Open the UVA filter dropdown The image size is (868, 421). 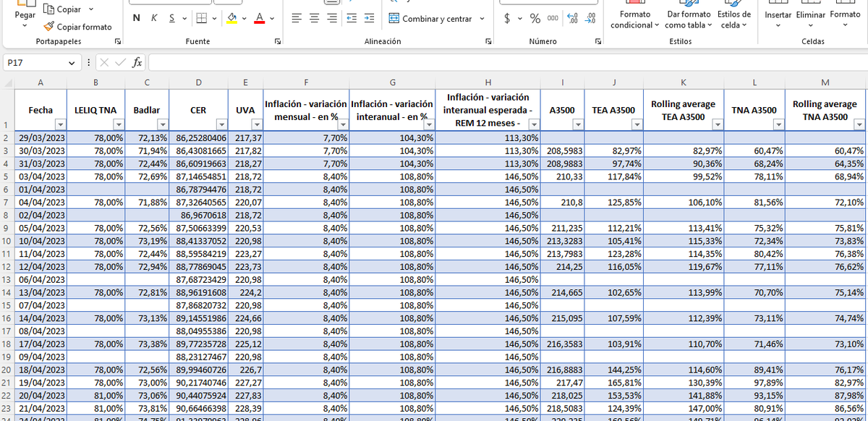click(257, 124)
